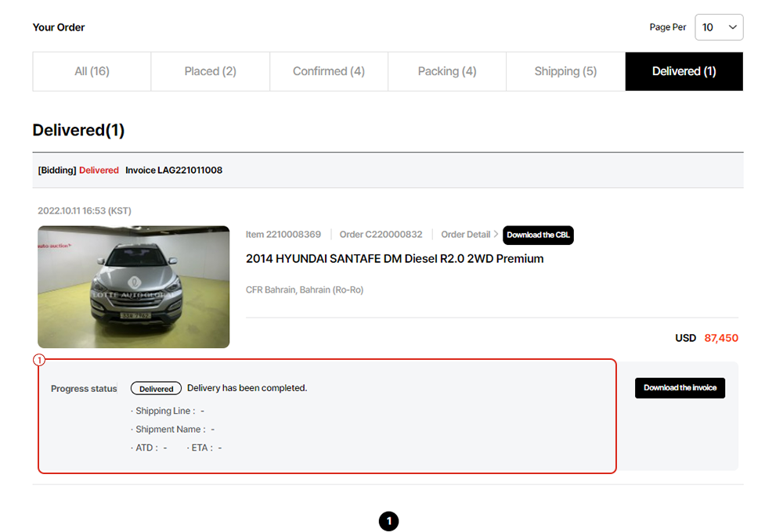Select the Delivered (1) tab
This screenshot has height=532, width=783.
(684, 71)
